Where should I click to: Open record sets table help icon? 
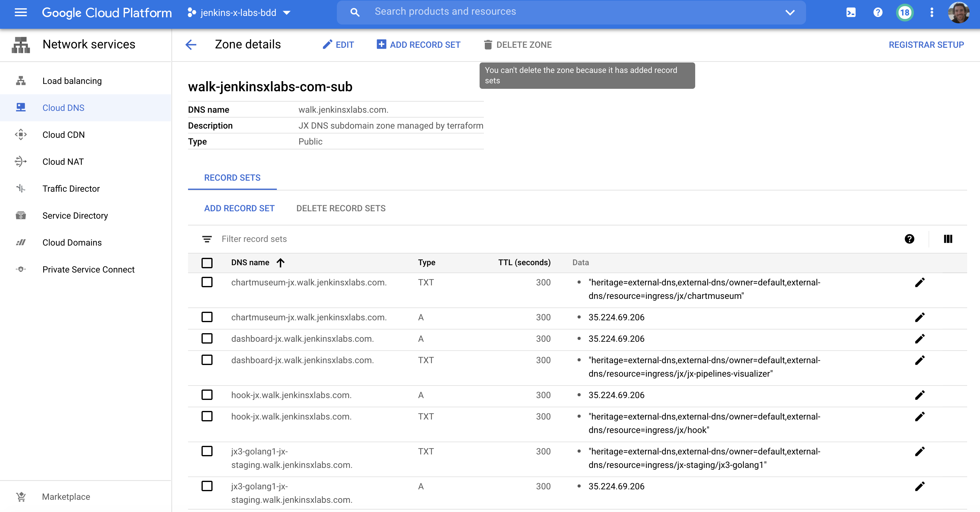click(909, 239)
